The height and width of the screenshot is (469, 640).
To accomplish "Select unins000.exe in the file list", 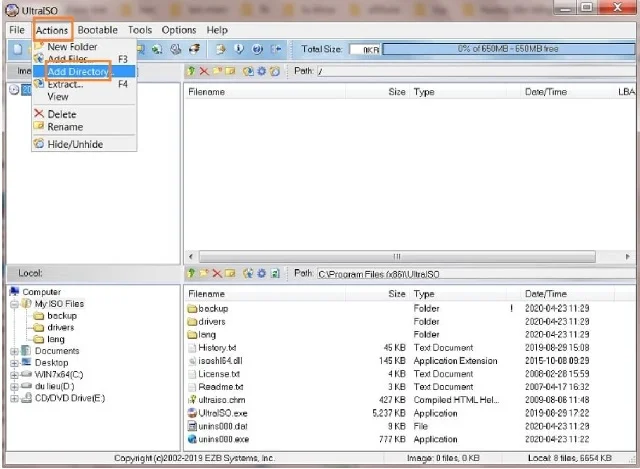I will [224, 439].
